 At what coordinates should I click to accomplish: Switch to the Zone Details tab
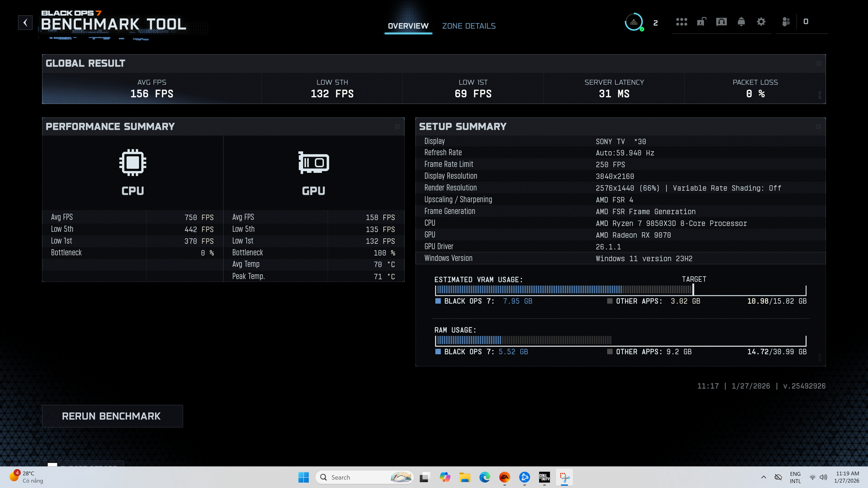pyautogui.click(x=469, y=26)
